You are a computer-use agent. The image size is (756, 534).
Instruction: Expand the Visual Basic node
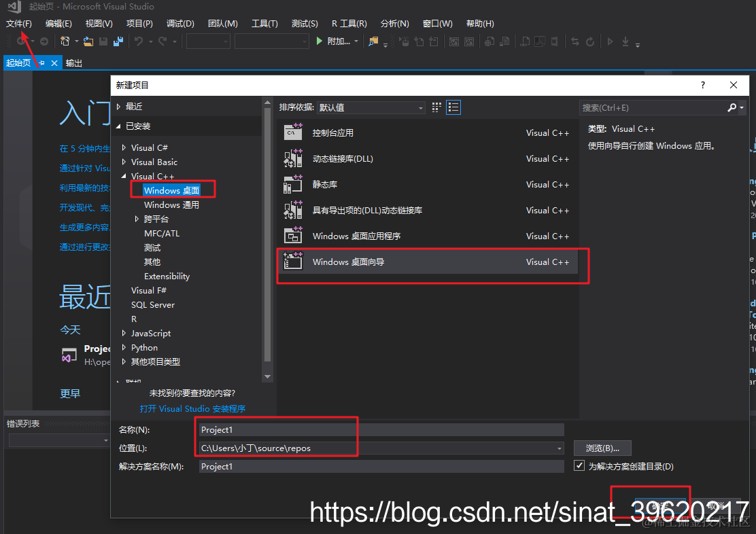(124, 162)
